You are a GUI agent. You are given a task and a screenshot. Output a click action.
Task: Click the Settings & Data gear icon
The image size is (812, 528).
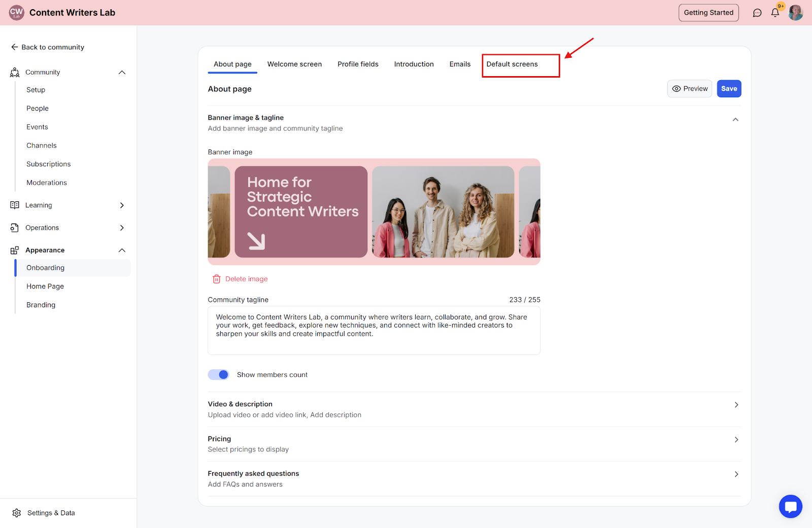point(17,513)
